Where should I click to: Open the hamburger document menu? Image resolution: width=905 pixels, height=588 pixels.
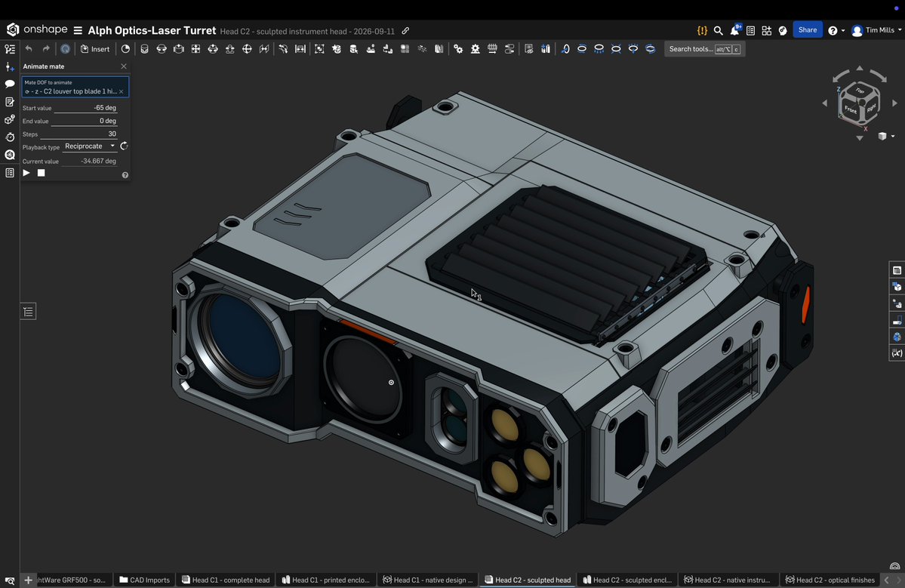78,31
